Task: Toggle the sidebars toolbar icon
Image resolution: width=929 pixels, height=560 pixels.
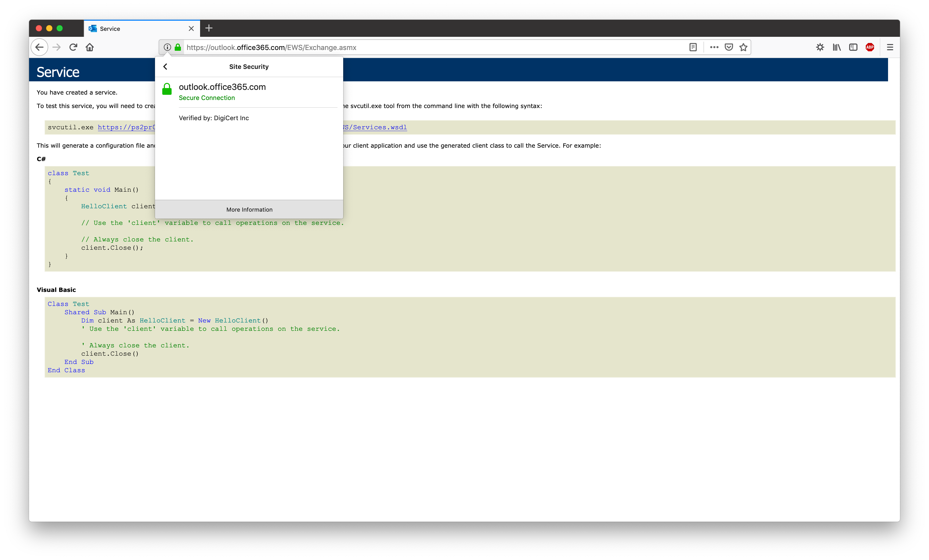Action: tap(853, 47)
